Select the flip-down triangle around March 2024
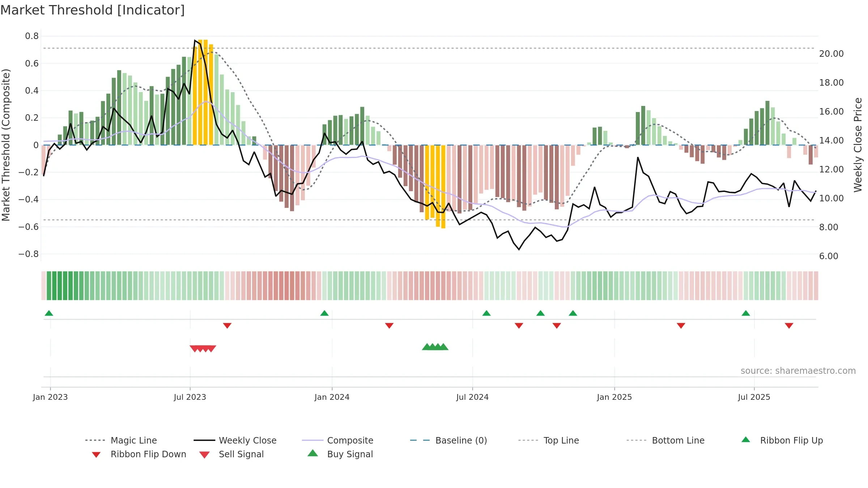868x488 pixels. 389,326
